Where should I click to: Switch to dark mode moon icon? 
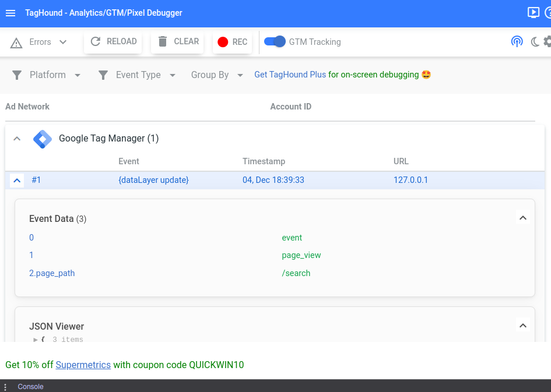[x=535, y=42]
